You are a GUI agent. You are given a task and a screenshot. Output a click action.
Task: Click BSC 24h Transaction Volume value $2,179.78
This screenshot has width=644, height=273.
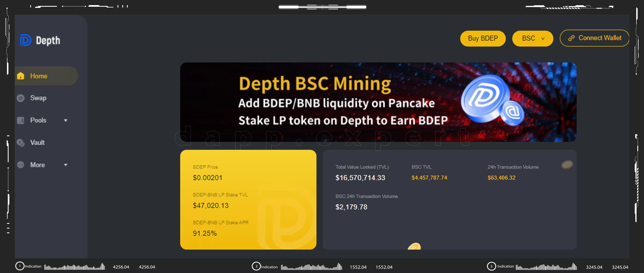[351, 207]
